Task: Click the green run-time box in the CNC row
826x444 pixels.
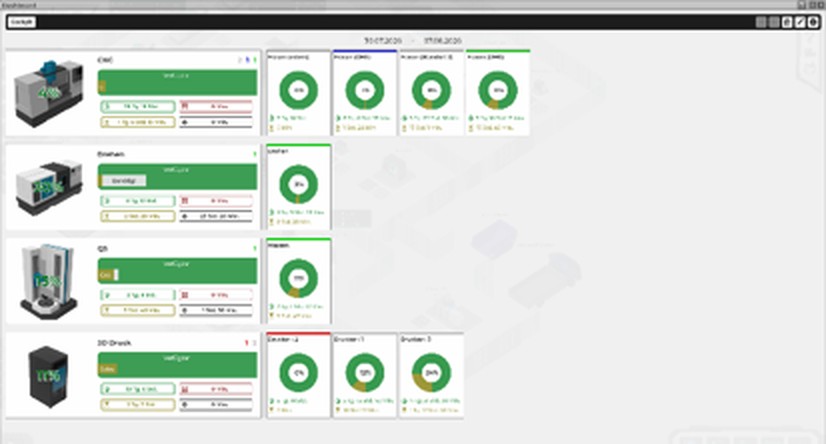Action: 138,106
